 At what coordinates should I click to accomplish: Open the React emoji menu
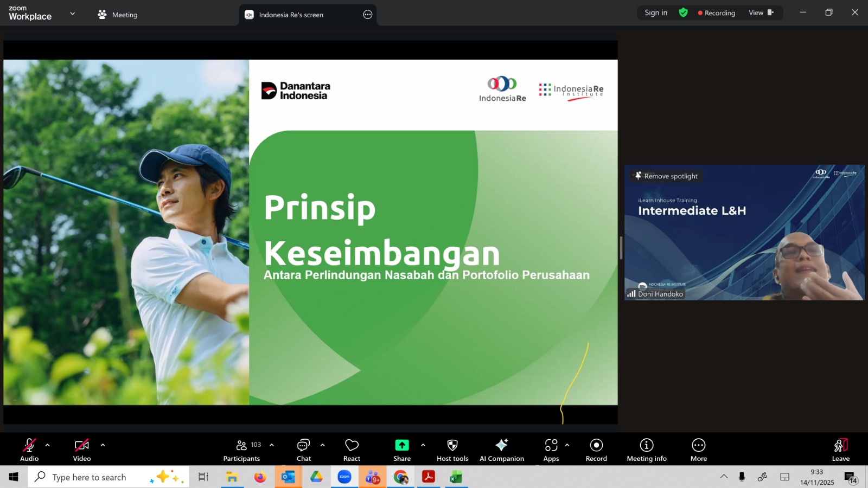[352, 450]
